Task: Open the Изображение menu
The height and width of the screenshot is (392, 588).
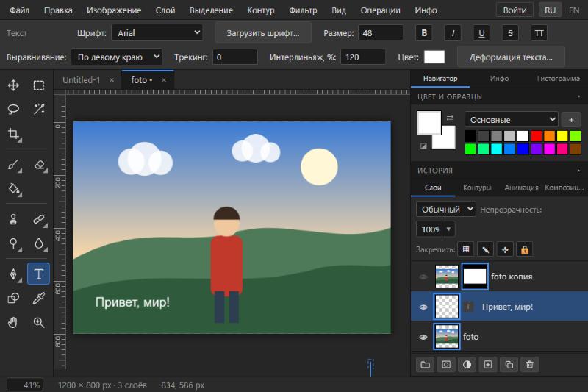Action: click(x=114, y=10)
